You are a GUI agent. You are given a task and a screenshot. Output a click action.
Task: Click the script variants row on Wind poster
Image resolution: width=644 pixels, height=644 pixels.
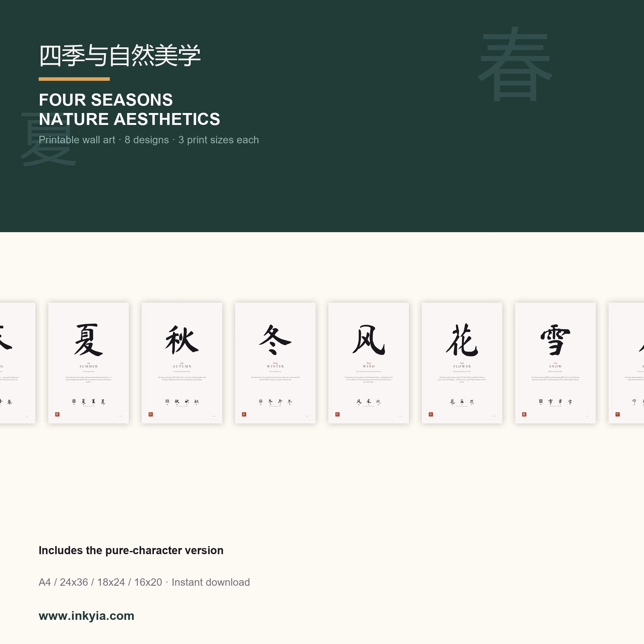coord(369,402)
